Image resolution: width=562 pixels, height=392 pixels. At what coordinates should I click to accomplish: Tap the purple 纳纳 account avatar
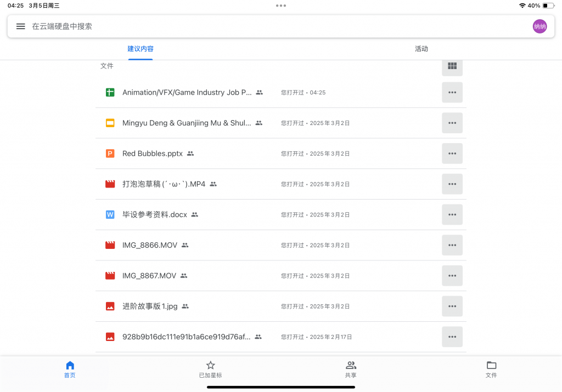(x=539, y=26)
